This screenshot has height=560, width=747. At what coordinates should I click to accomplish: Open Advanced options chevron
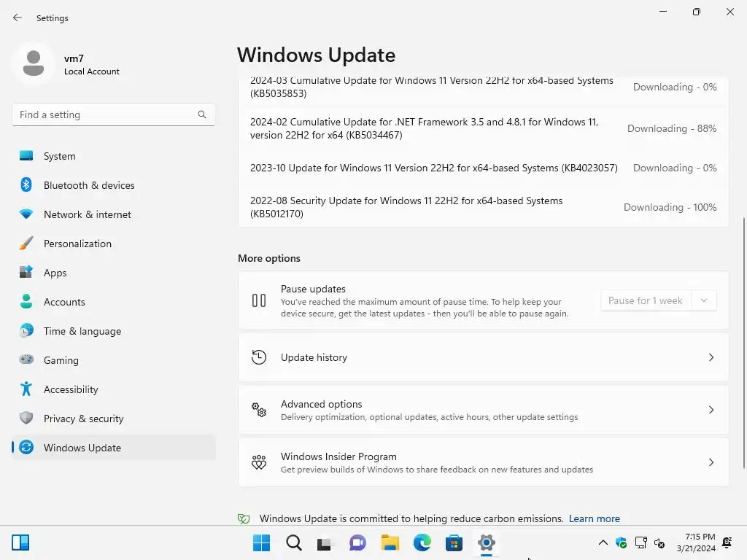click(x=711, y=410)
